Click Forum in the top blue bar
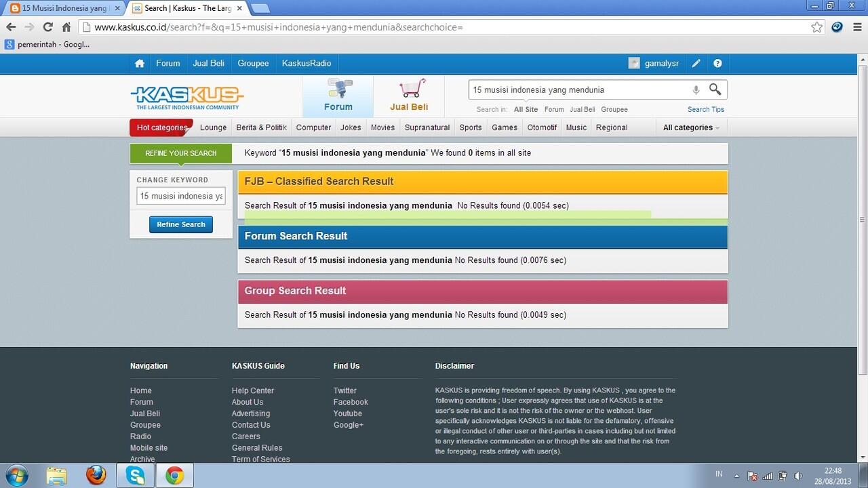Image resolution: width=868 pixels, height=488 pixels. pos(168,63)
